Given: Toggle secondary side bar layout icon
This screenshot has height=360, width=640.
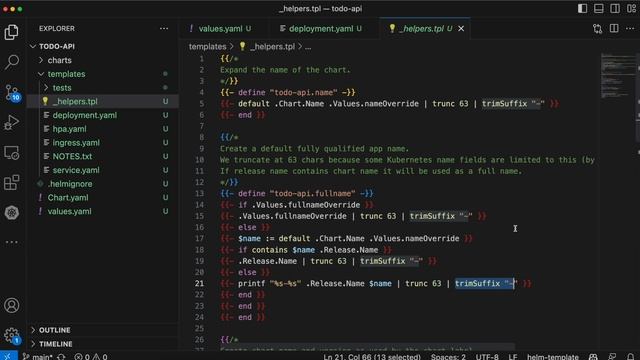Looking at the screenshot, I should coord(615,9).
